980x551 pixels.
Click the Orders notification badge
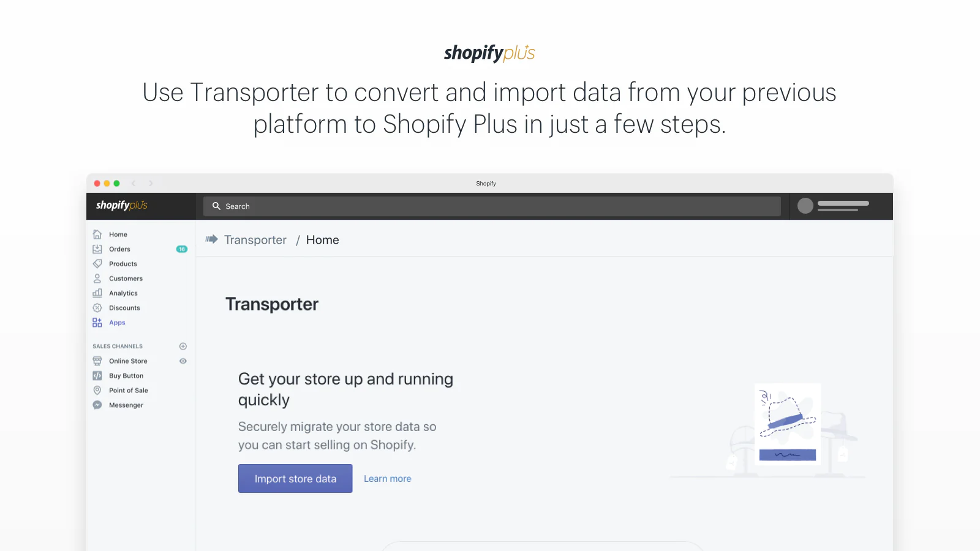(181, 249)
